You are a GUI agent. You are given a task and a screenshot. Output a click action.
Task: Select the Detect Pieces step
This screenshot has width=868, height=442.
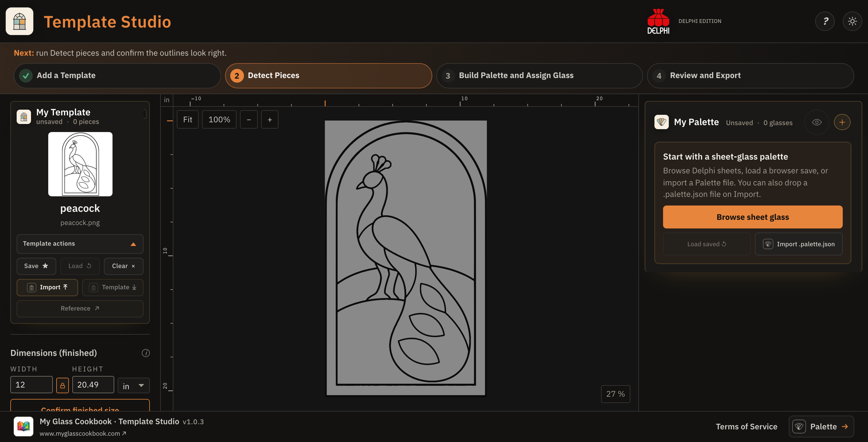coord(329,75)
